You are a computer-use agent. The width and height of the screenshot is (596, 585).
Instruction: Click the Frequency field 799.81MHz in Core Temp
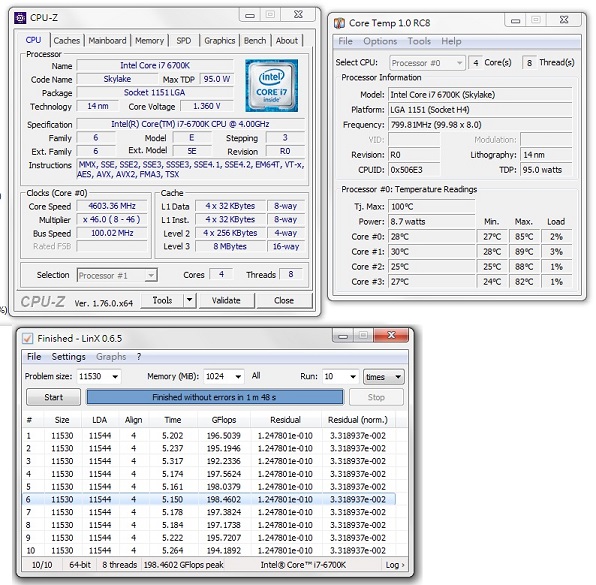tap(480, 125)
